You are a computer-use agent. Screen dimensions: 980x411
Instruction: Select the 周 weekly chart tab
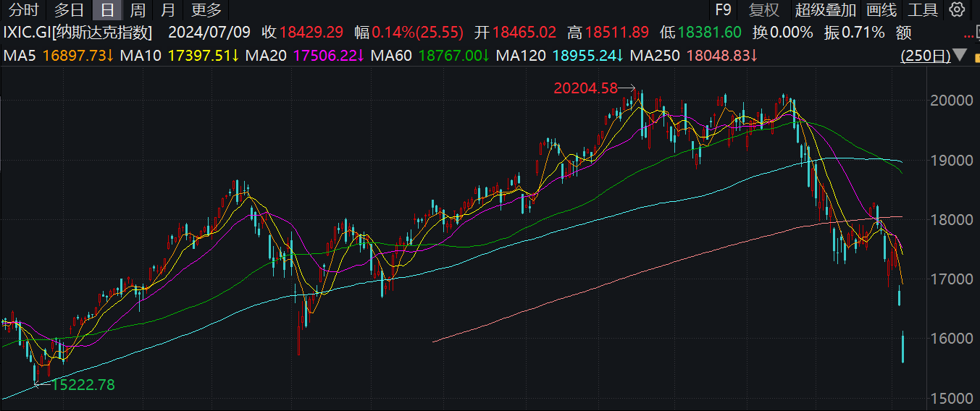138,10
